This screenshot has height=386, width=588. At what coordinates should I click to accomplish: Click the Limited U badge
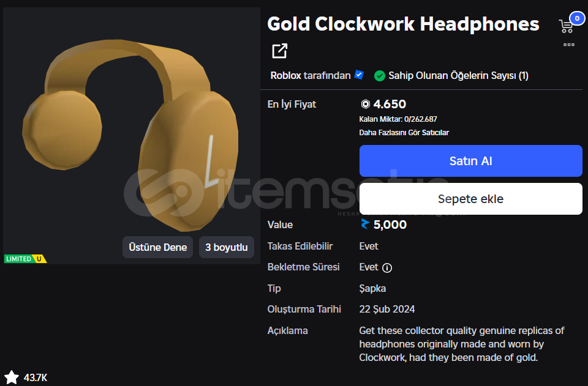[25, 259]
